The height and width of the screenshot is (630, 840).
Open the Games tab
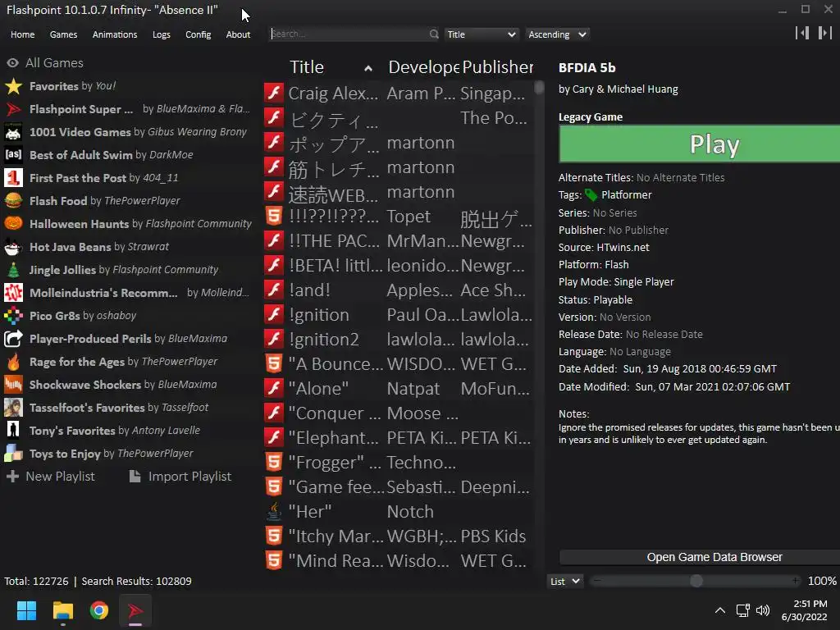click(x=63, y=34)
